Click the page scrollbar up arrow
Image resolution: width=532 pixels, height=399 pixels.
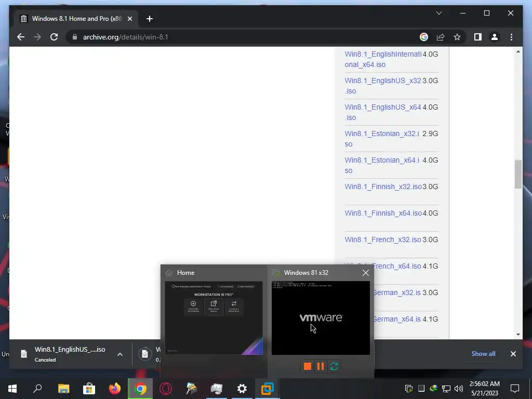pos(518,51)
